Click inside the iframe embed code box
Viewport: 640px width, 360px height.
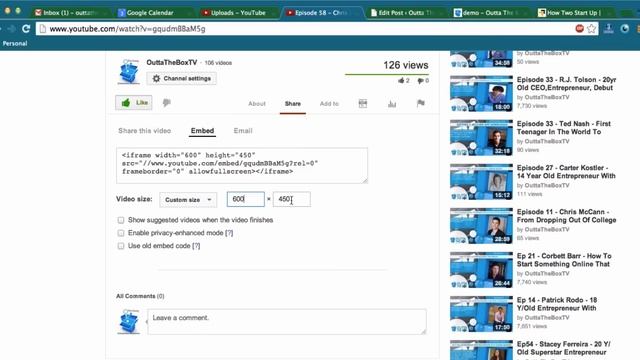click(x=242, y=166)
